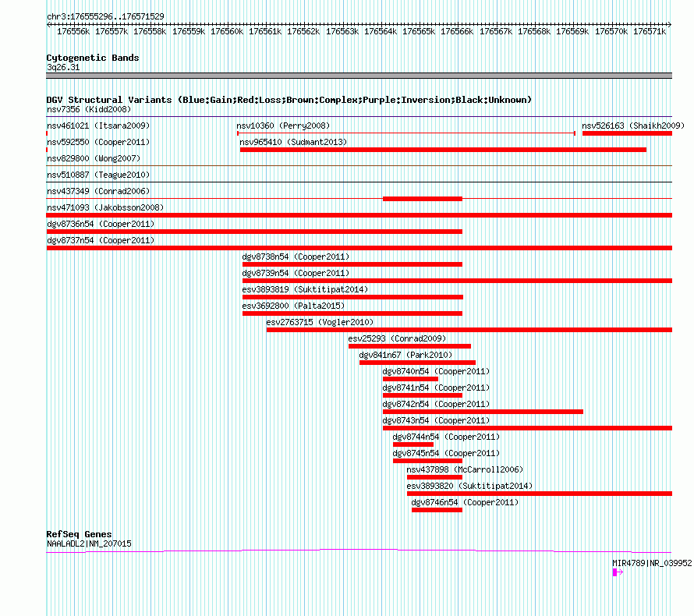The image size is (694, 616).
Task: Click the Cytogenetic Bands track title
Action: pyautogui.click(x=93, y=58)
